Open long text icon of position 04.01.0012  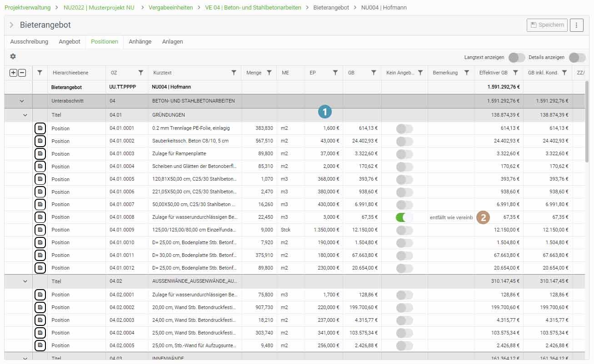(x=40, y=268)
